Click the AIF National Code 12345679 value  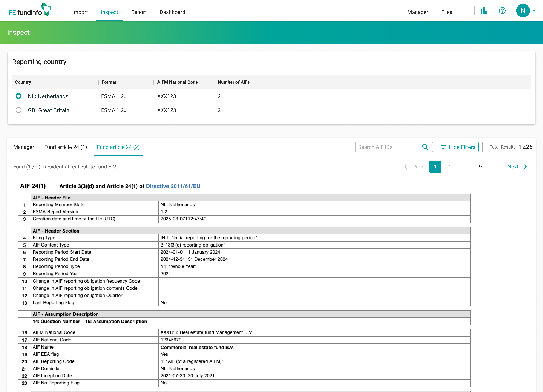click(171, 340)
